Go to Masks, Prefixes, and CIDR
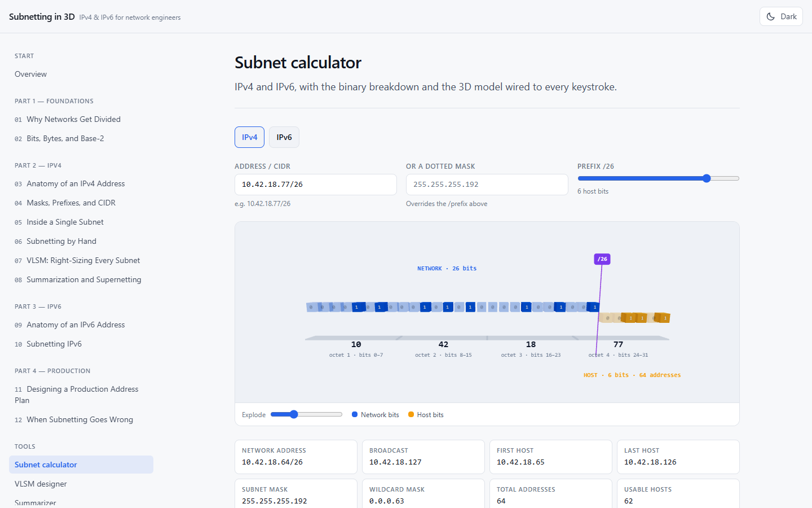Screen dimensions: 812x508 pos(81,203)
